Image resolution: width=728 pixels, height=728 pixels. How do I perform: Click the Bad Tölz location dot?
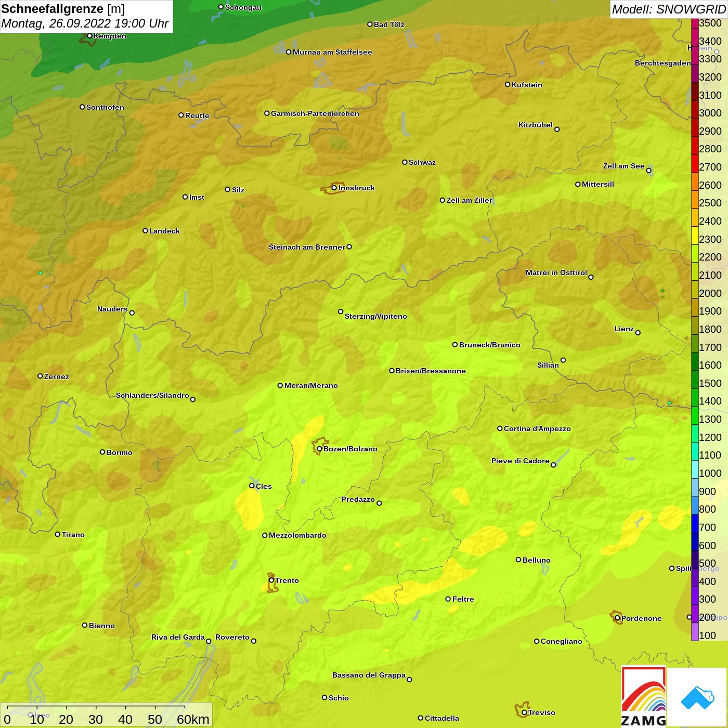370,24
